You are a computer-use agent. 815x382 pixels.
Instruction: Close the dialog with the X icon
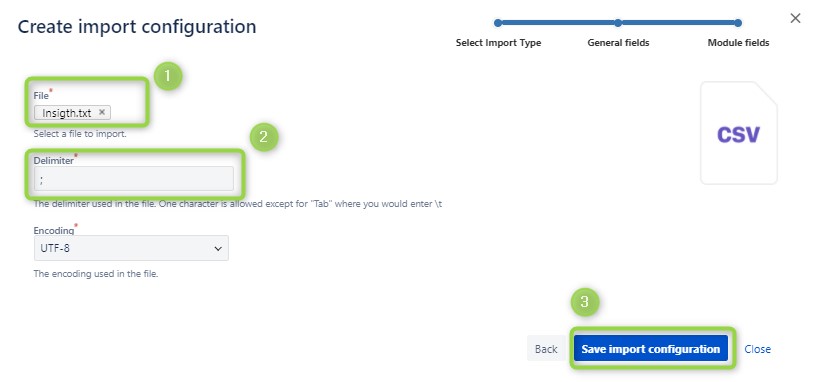[795, 18]
